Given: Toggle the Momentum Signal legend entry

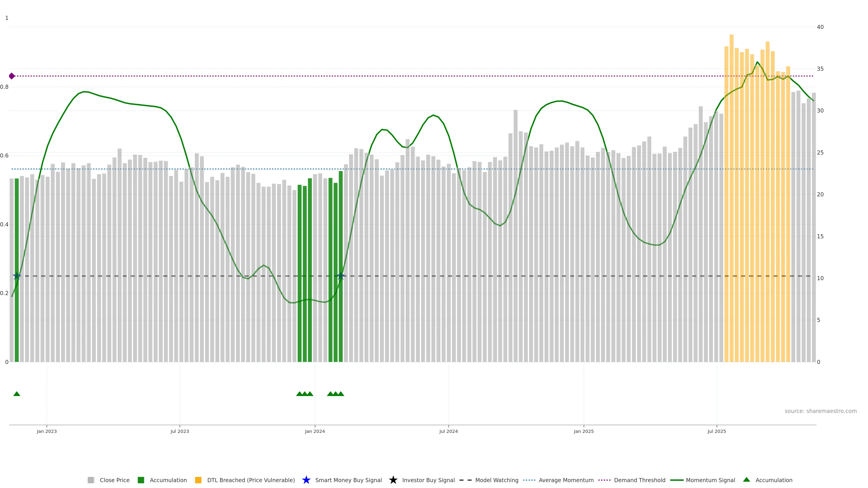Looking at the screenshot, I should (710, 480).
